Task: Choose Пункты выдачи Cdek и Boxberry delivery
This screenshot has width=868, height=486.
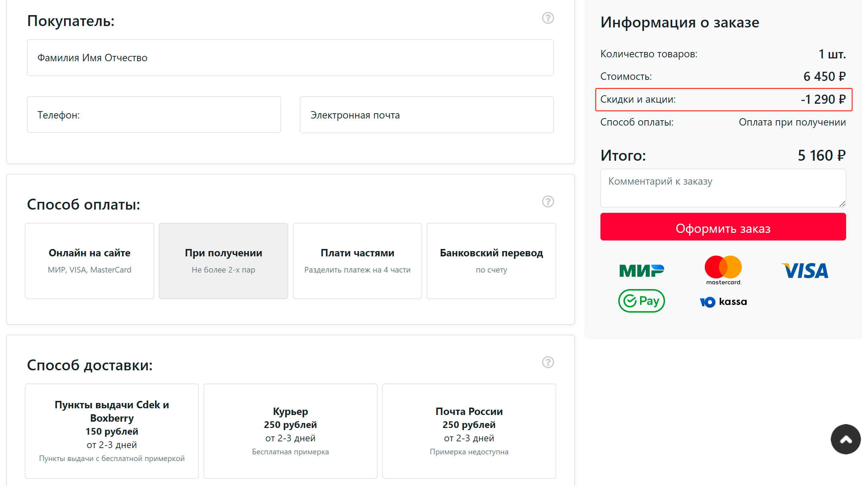Action: (x=112, y=431)
